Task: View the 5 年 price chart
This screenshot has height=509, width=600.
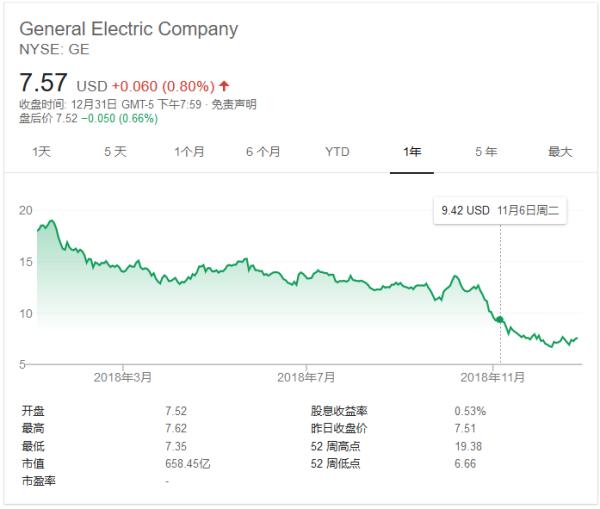Action: 486,152
